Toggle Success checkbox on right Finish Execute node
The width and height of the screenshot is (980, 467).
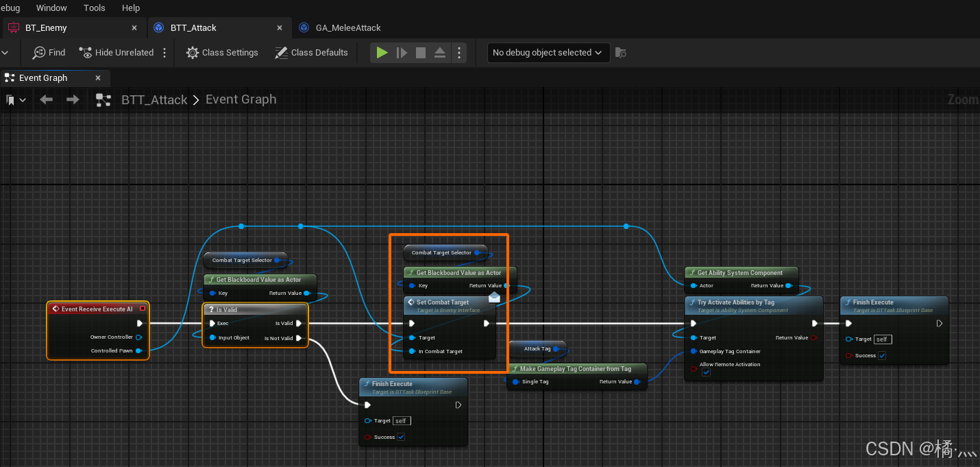click(882, 356)
